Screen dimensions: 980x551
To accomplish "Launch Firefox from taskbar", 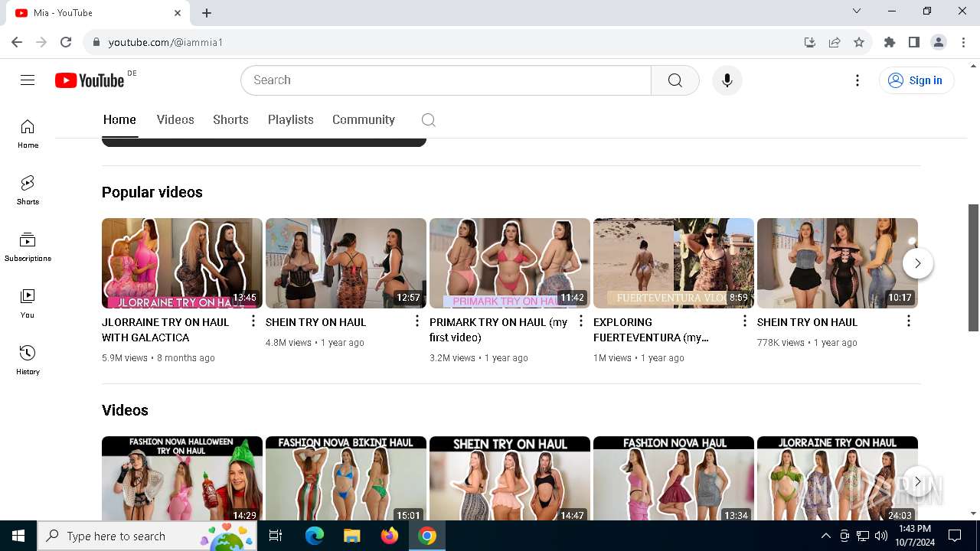I will click(390, 536).
